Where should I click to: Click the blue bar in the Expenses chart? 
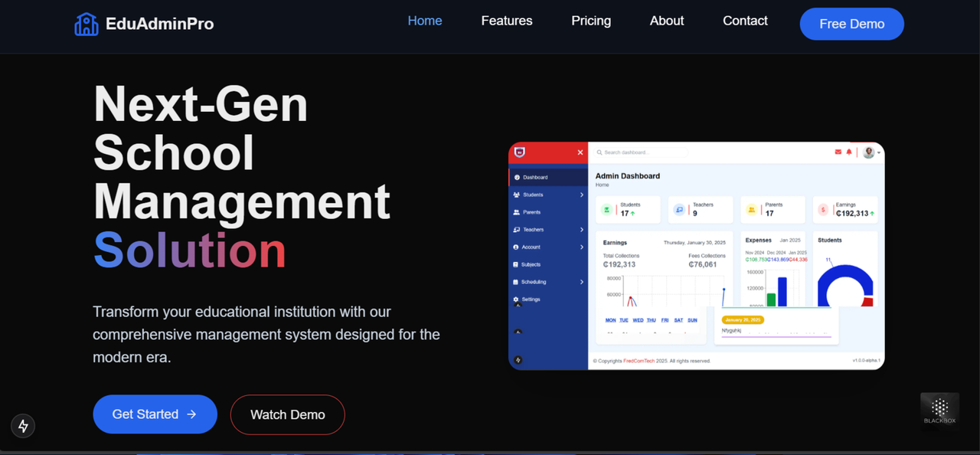point(782,292)
